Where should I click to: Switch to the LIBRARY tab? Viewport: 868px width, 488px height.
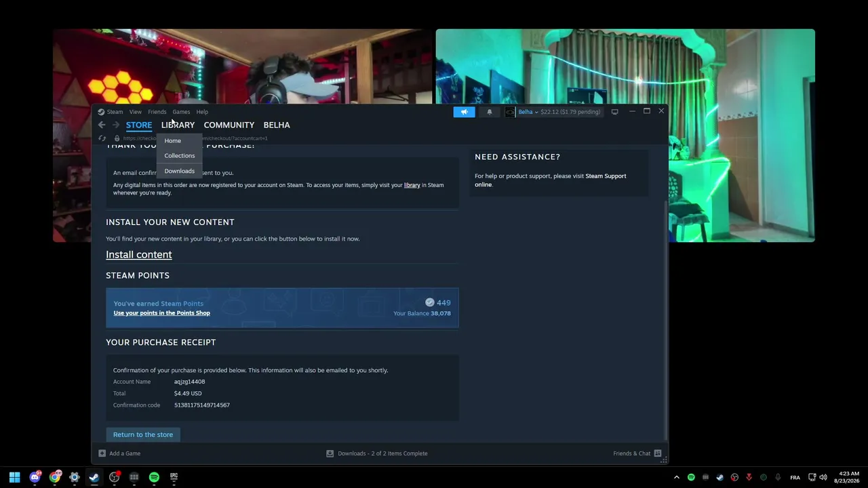click(x=178, y=125)
